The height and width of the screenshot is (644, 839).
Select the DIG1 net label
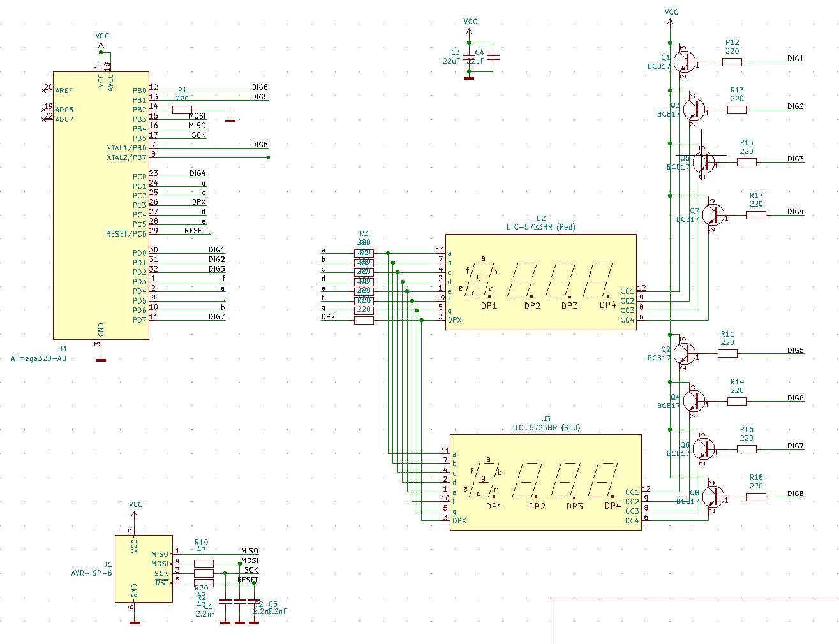(795, 59)
